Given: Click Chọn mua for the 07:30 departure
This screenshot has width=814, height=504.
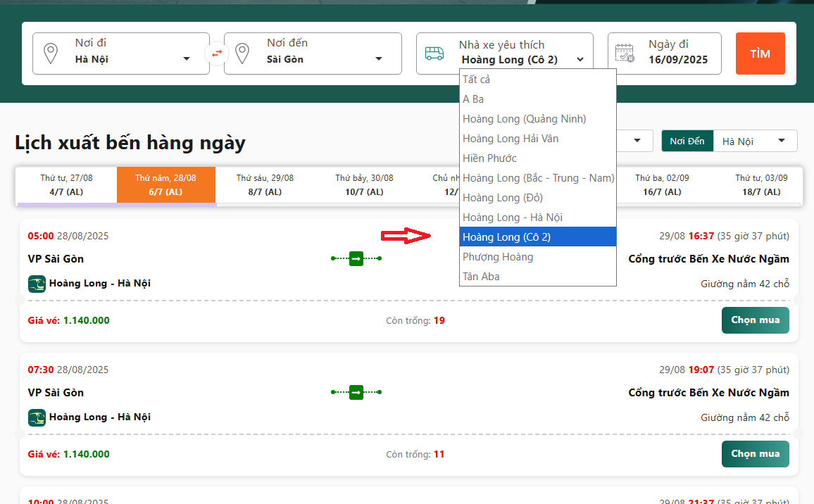Looking at the screenshot, I should point(755,454).
